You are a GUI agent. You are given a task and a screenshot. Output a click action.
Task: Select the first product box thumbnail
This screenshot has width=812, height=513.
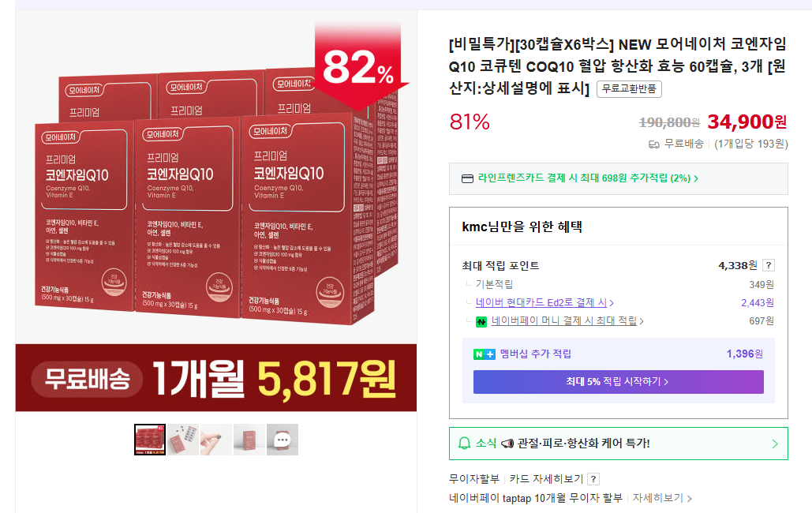point(150,440)
